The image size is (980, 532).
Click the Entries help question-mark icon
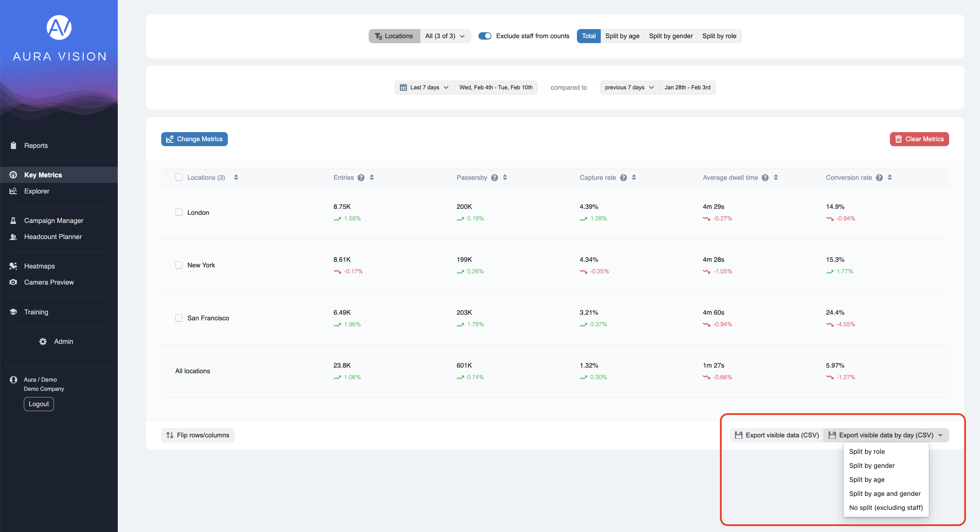pos(361,178)
